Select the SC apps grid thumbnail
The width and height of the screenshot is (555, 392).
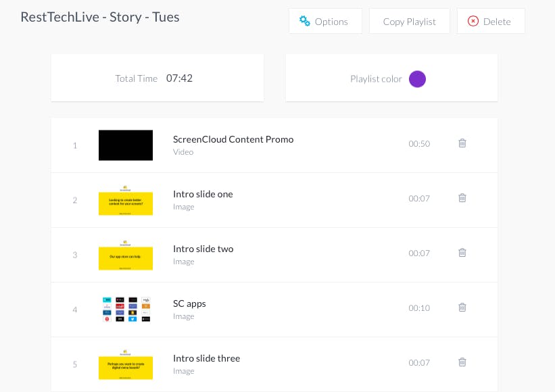click(x=126, y=310)
